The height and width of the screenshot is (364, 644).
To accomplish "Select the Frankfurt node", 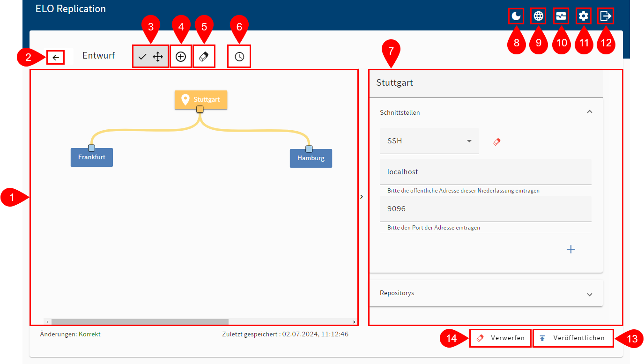I will [x=92, y=157].
